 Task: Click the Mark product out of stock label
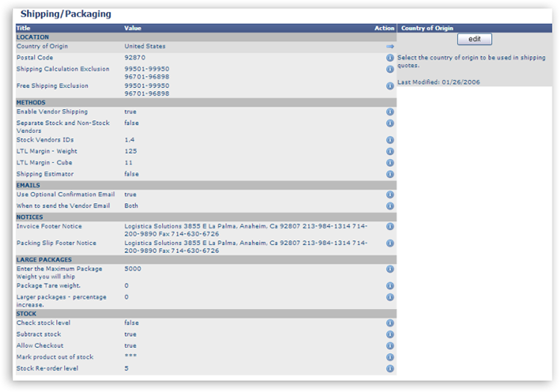(x=55, y=357)
